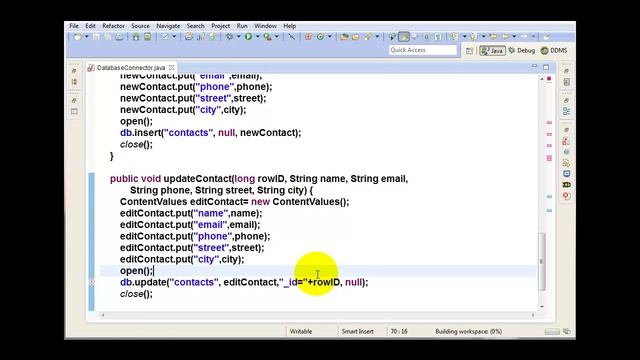This screenshot has width=640, height=360.
Task: Click the Open Perspective icon
Action: click(x=469, y=51)
